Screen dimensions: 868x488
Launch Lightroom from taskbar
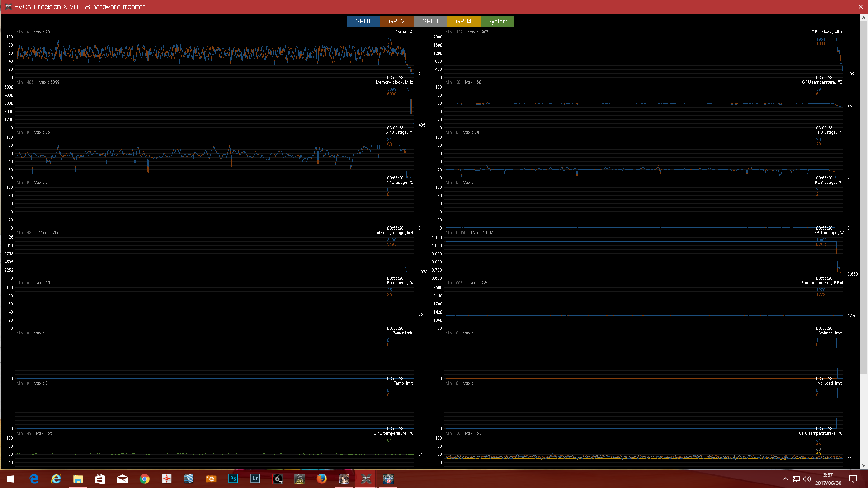pyautogui.click(x=255, y=479)
